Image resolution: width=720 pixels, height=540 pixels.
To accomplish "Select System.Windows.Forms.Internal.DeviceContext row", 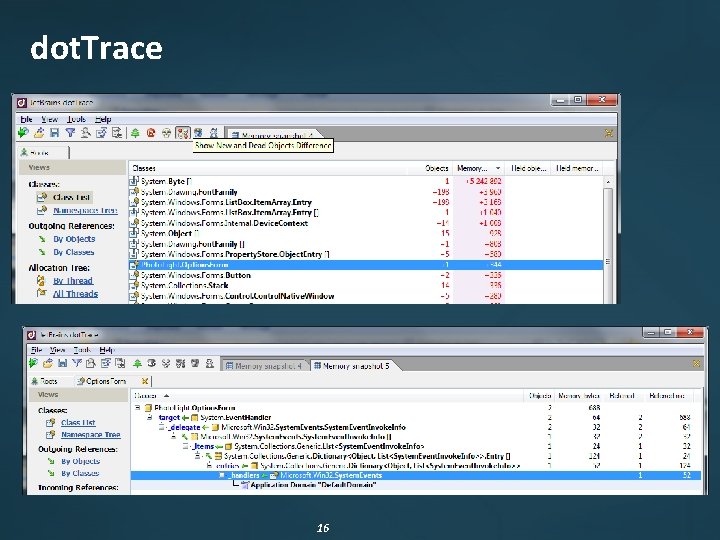I will [366, 223].
